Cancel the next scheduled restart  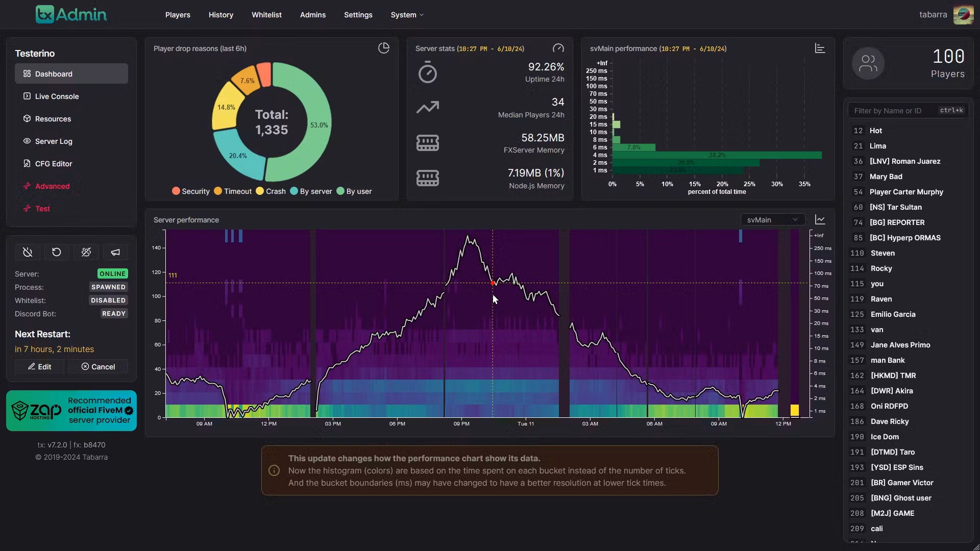99,367
